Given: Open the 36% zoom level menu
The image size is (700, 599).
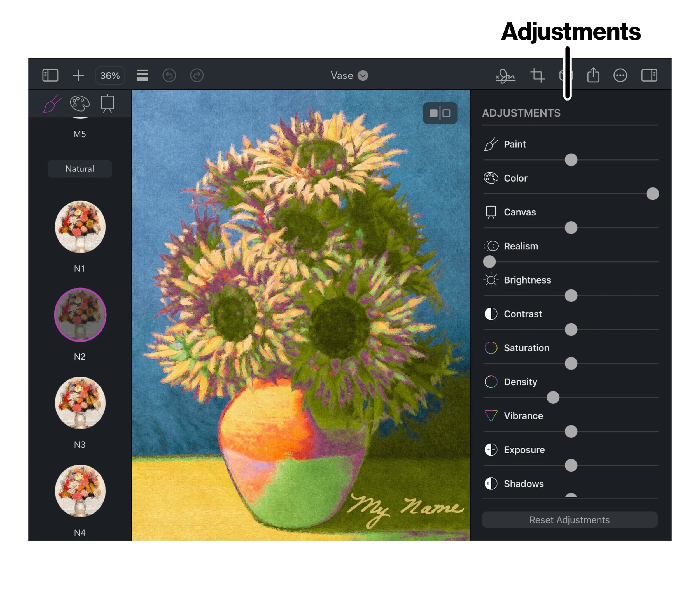Looking at the screenshot, I should point(110,75).
